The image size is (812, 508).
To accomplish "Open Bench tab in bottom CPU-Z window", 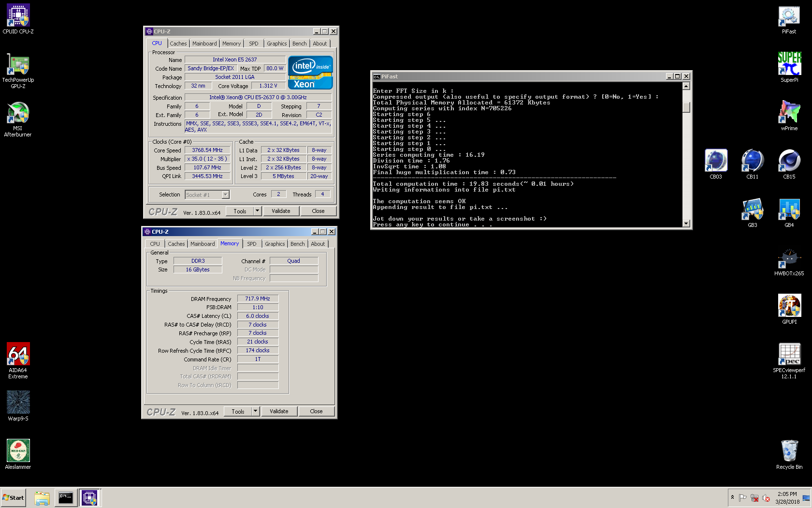I will [x=298, y=244].
